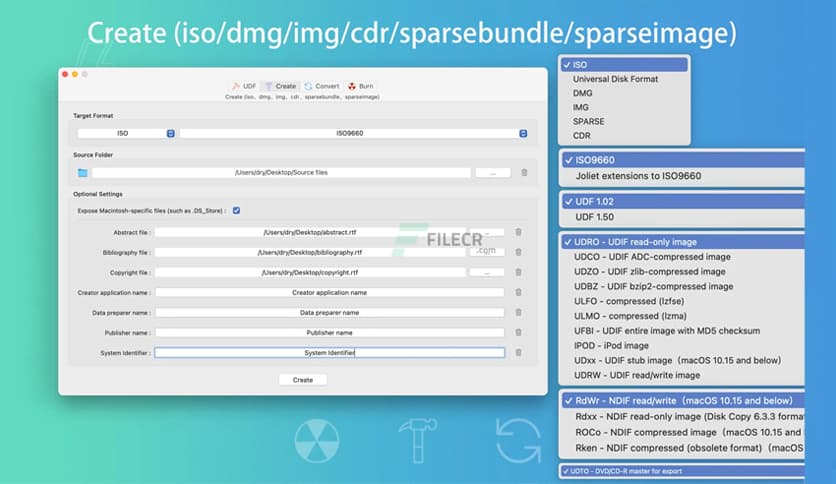Clear Bibliography file with its trash icon

pyautogui.click(x=518, y=252)
